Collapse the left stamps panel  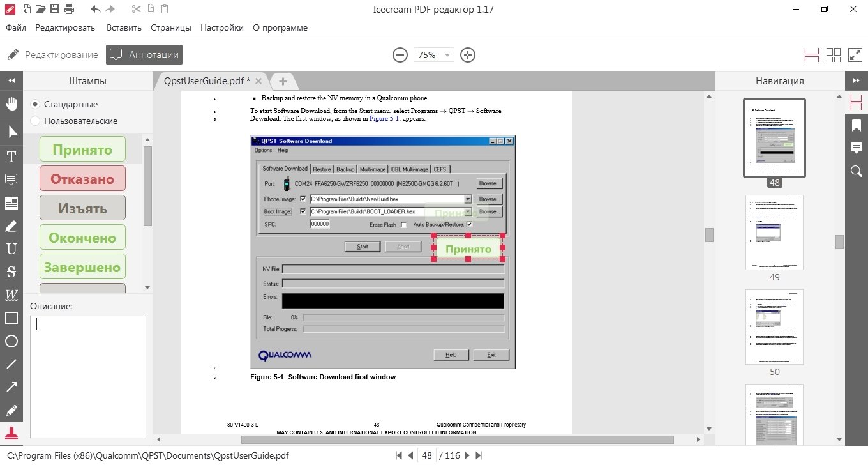tap(11, 81)
